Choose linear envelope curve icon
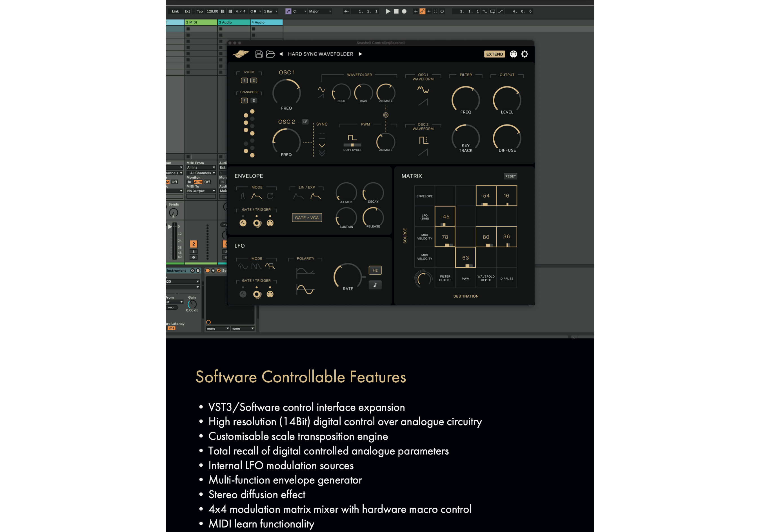Screen dimensions: 760x532 coord(298,196)
